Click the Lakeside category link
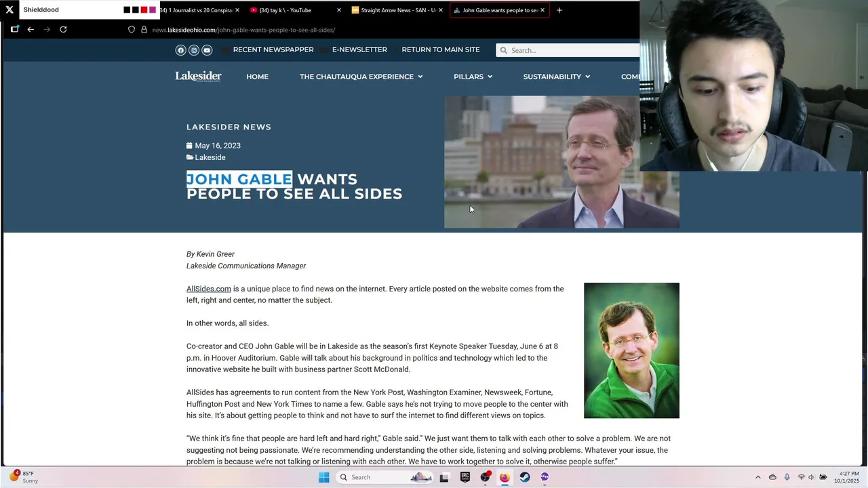868x488 pixels. click(210, 157)
